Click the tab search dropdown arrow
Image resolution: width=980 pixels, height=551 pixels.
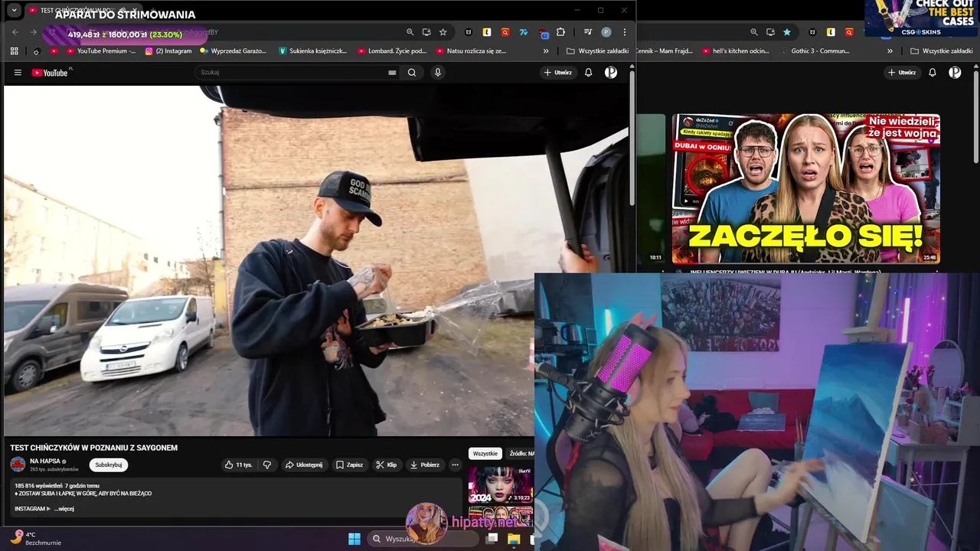click(14, 11)
